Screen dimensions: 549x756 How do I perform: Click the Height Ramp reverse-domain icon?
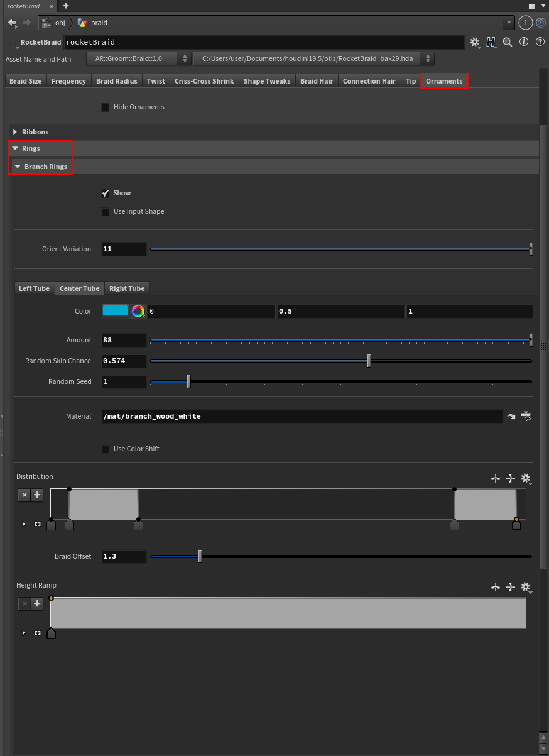tap(496, 587)
